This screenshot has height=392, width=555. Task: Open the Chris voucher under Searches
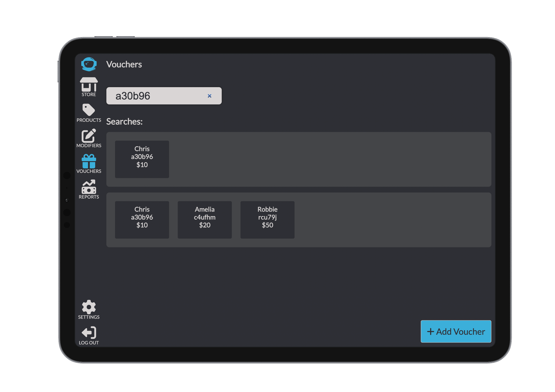tap(142, 159)
